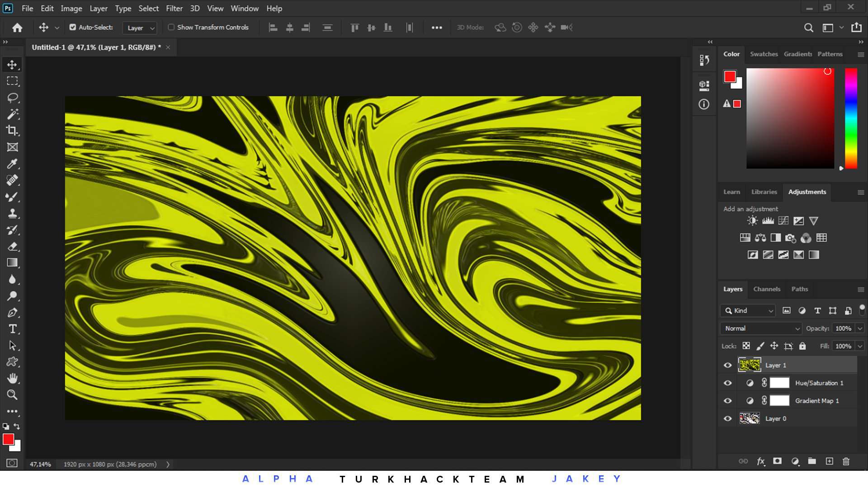Select the Magic Wand tool
This screenshot has width=868, height=488.
point(12,114)
